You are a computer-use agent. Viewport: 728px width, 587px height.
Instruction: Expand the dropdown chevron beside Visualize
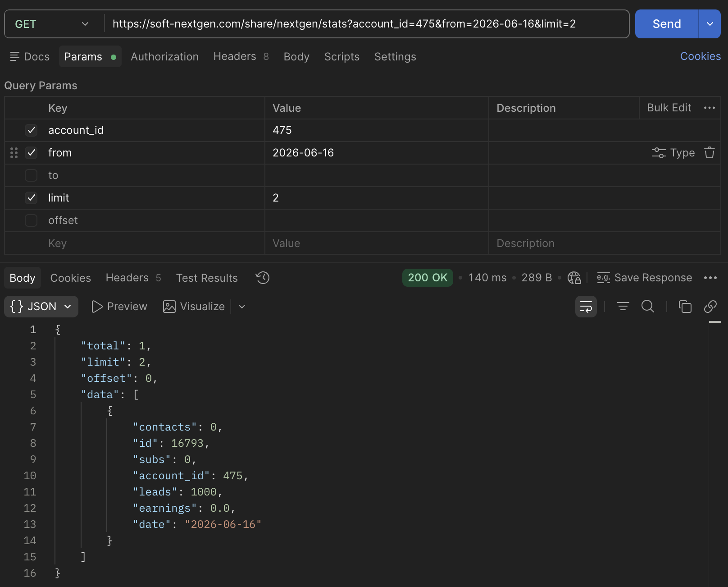point(242,307)
